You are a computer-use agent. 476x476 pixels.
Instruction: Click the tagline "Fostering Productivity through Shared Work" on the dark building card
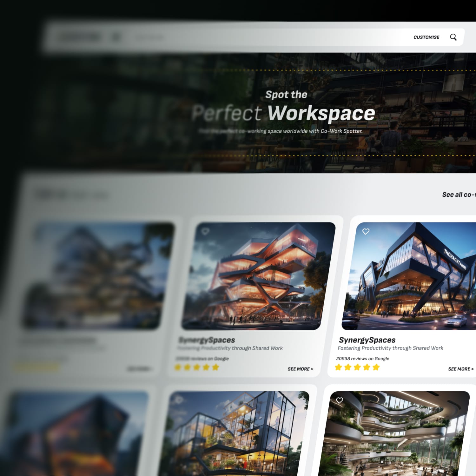point(390,348)
